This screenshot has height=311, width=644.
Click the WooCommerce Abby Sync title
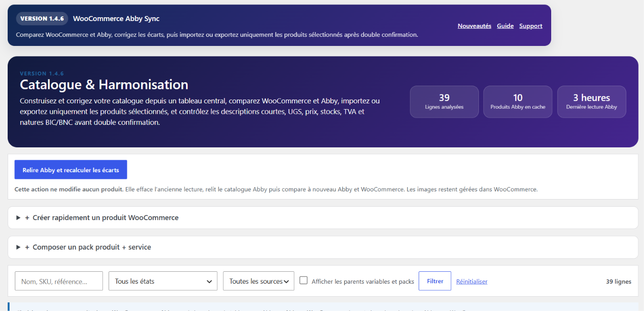(116, 19)
